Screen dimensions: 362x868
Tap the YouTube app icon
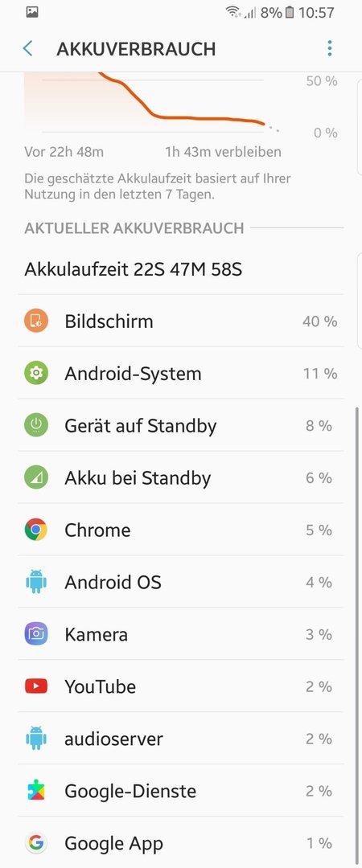point(36,686)
